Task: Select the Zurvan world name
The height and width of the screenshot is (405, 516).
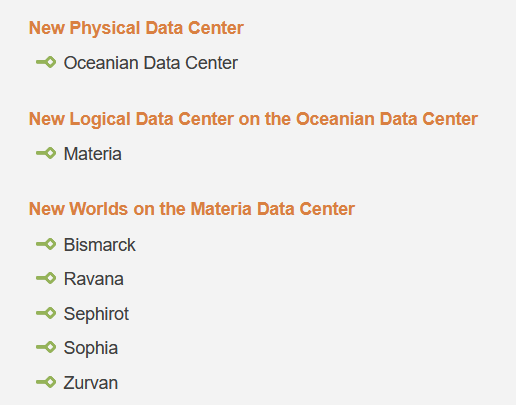Action: [x=91, y=383]
